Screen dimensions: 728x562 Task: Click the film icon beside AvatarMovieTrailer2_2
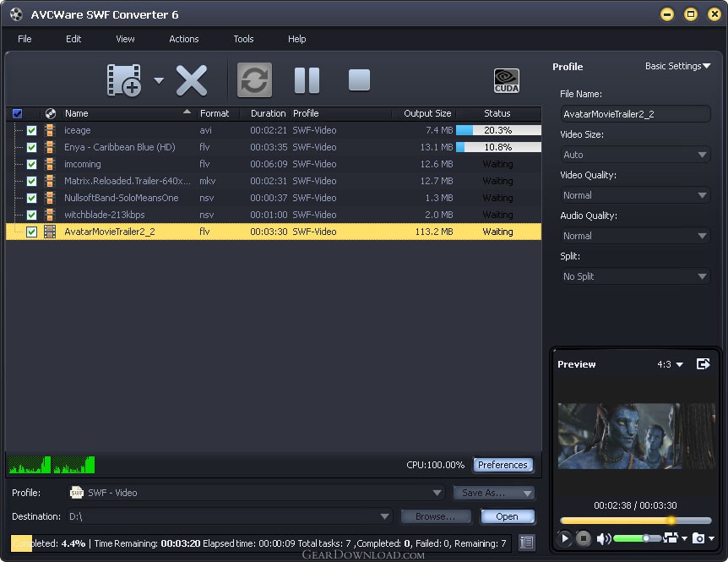click(x=50, y=232)
